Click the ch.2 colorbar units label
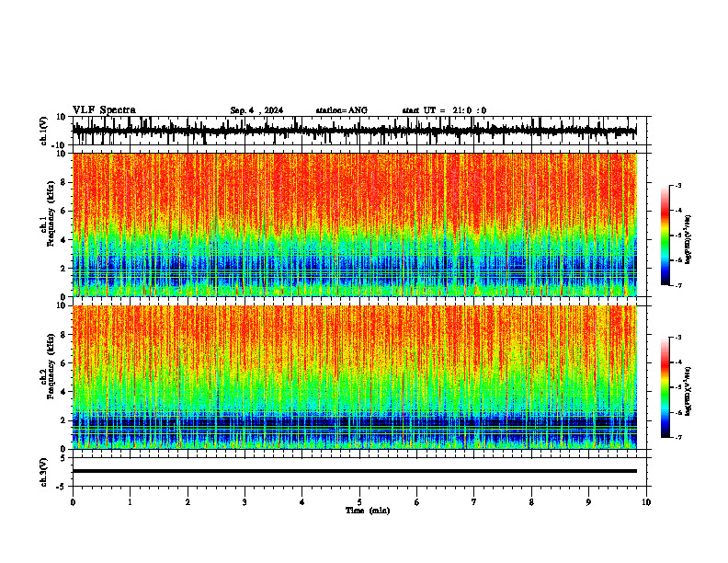728x563 pixels. click(688, 392)
